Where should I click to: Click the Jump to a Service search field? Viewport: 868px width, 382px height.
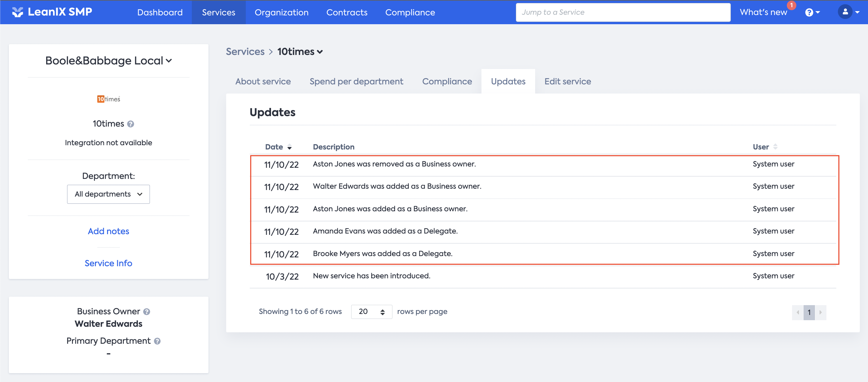pos(623,12)
